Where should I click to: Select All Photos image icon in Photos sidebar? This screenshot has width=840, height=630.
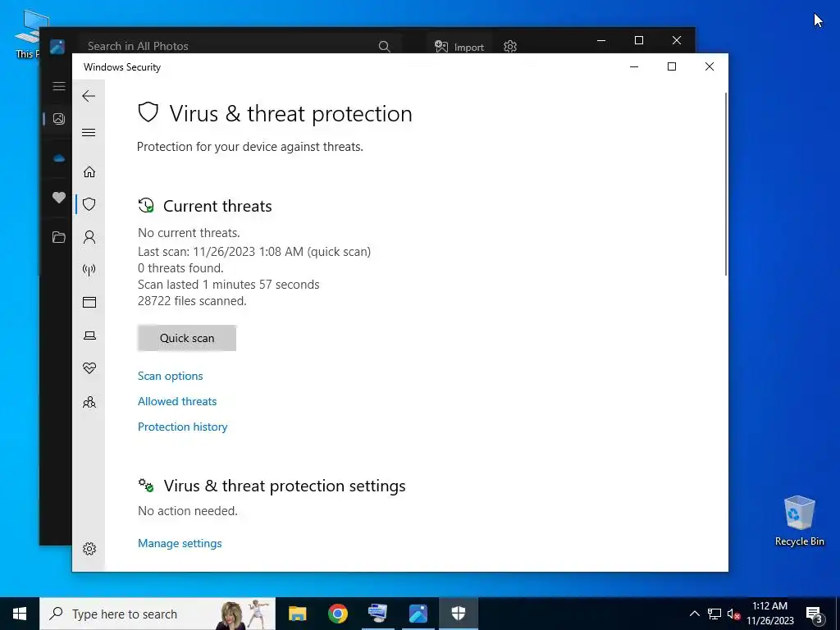(x=59, y=119)
